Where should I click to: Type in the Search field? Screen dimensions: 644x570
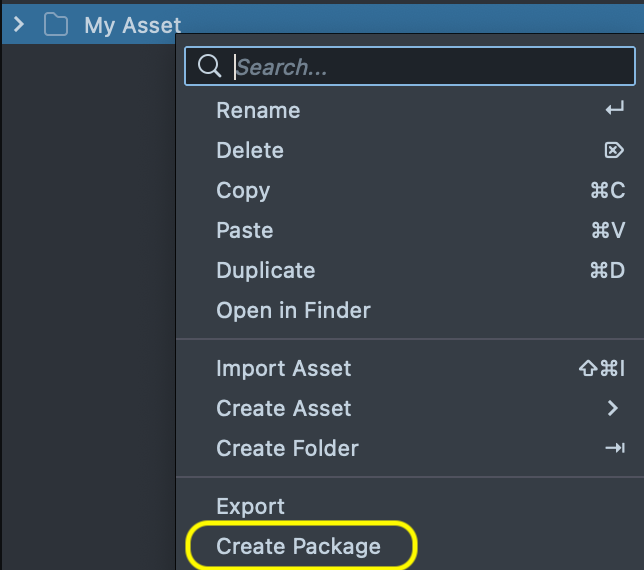click(x=430, y=67)
